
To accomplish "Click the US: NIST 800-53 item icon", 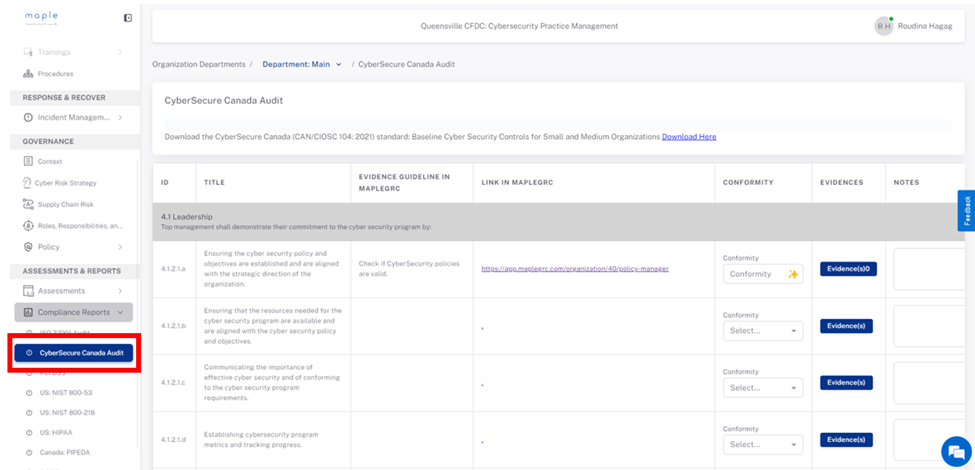I will 29,393.
